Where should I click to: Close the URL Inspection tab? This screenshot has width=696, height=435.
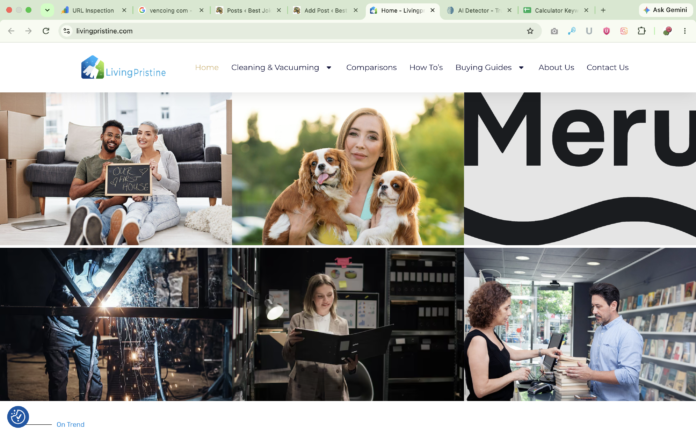point(124,10)
